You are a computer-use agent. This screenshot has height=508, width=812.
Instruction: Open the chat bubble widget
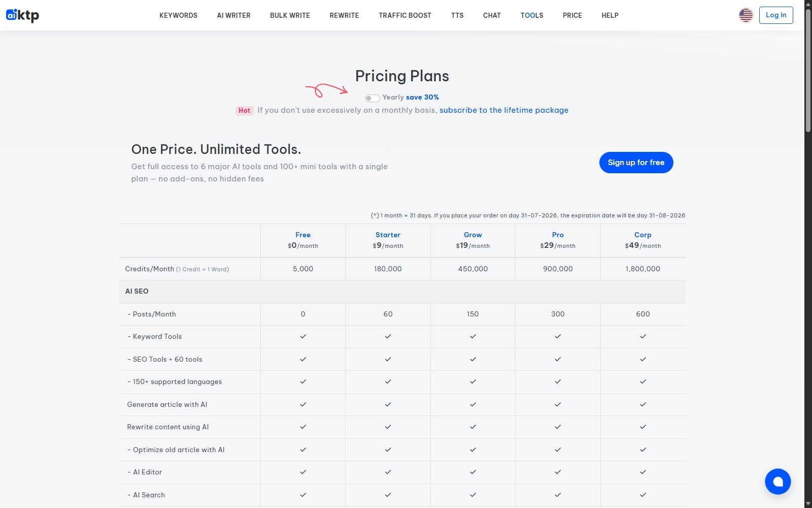[777, 481]
